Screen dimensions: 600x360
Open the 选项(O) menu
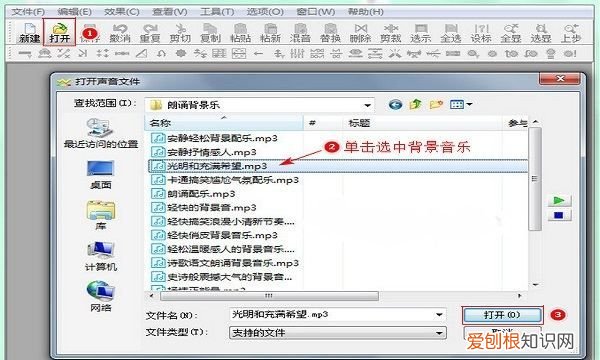[265, 12]
